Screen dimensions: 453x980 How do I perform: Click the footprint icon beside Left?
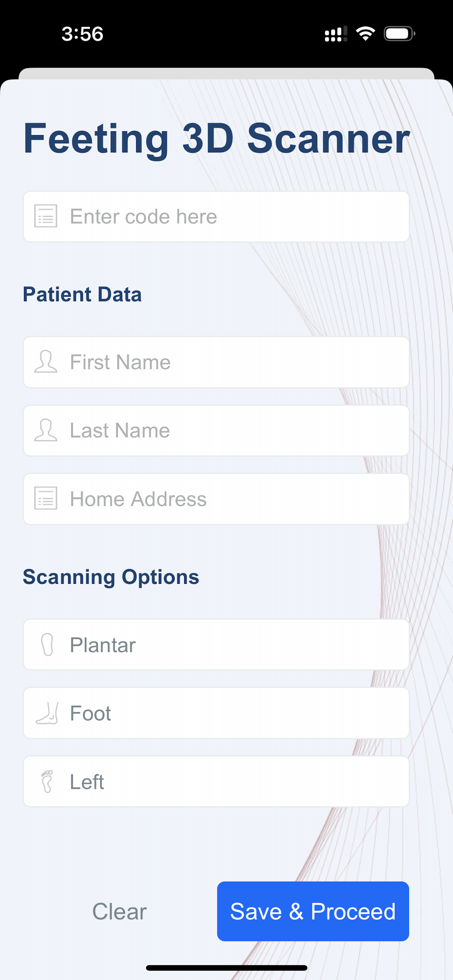47,781
